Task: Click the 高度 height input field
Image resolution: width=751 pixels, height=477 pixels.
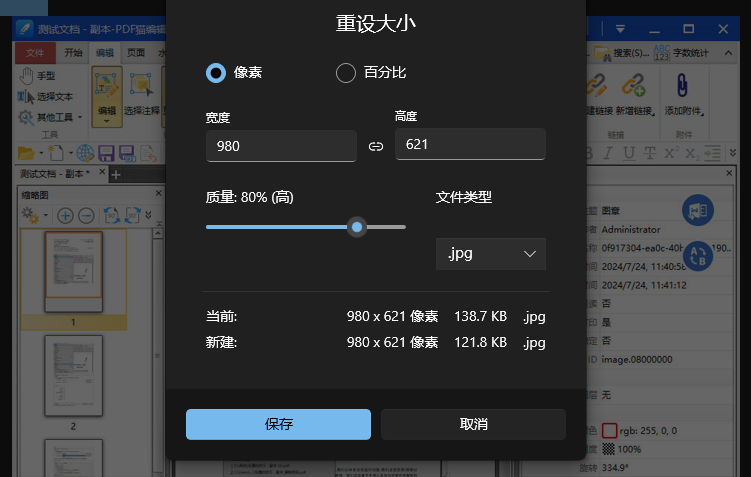Action: (470, 145)
